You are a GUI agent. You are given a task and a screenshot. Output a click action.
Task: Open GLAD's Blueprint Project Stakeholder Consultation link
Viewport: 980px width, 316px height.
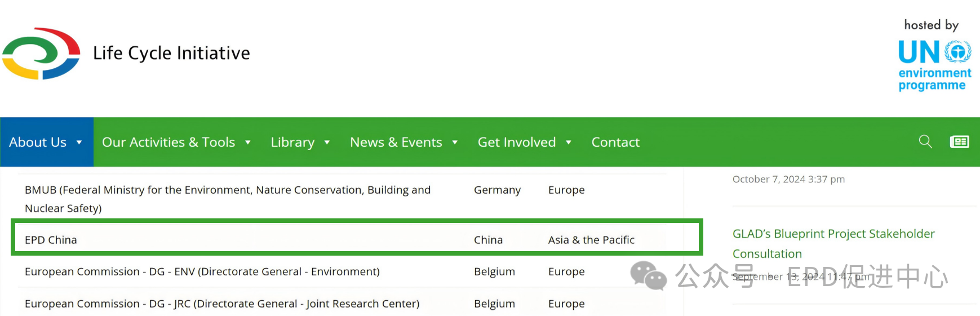[x=833, y=244]
